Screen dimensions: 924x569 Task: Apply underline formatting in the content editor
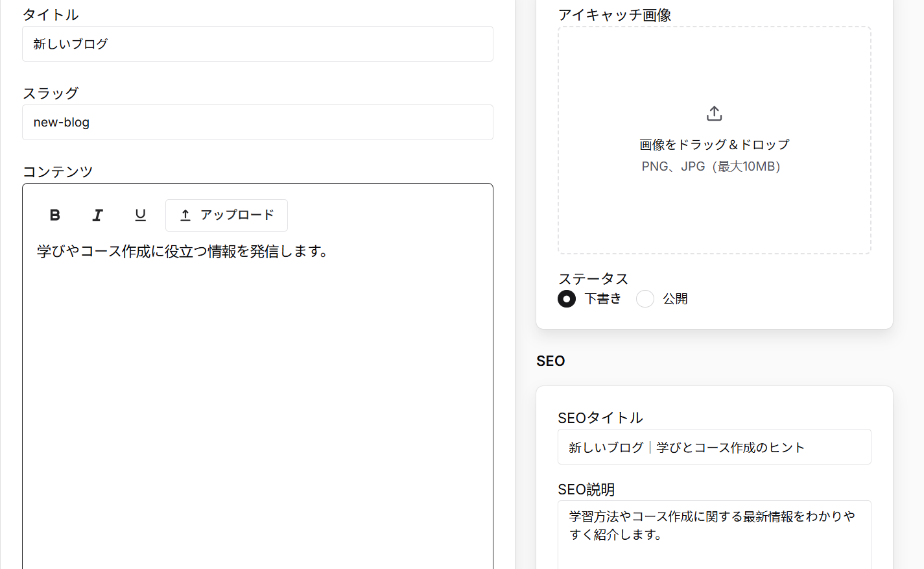coord(140,215)
